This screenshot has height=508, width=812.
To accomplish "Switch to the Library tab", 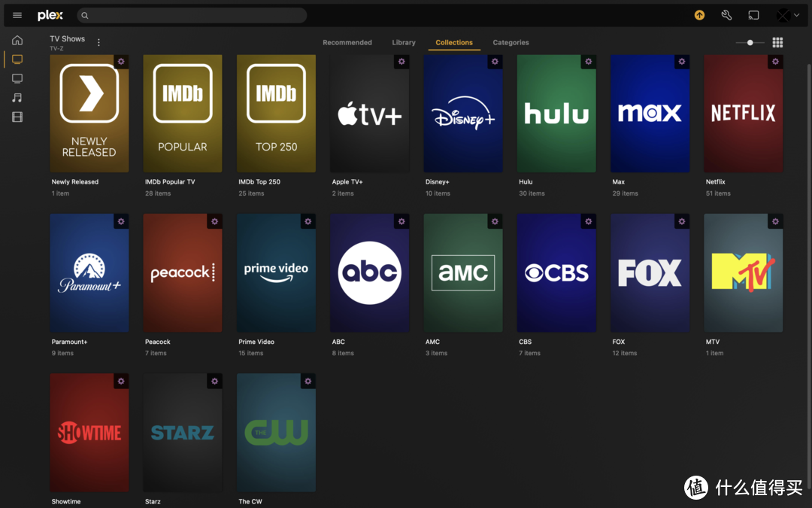I will click(x=404, y=42).
